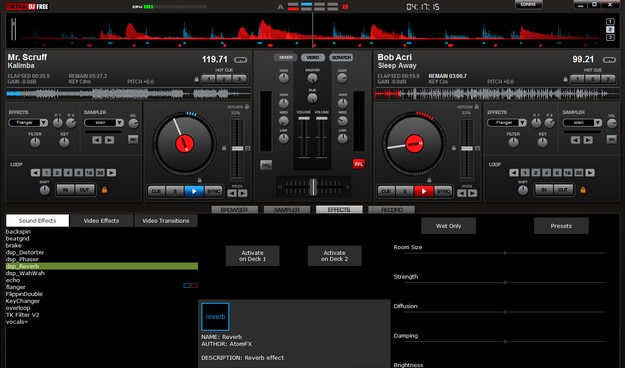Open the left deck Flanger effect dropdown
Screen dimensions: 625x368
point(44,123)
